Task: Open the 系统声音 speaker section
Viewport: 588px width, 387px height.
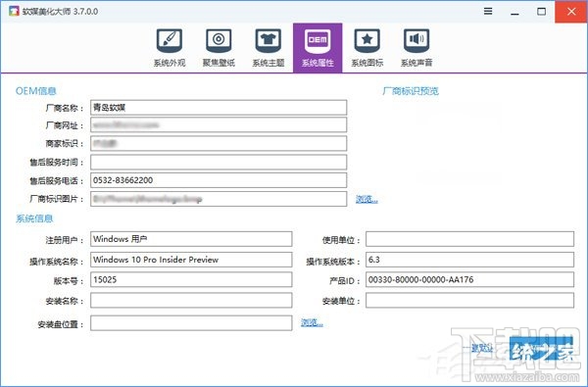Action: [416, 48]
